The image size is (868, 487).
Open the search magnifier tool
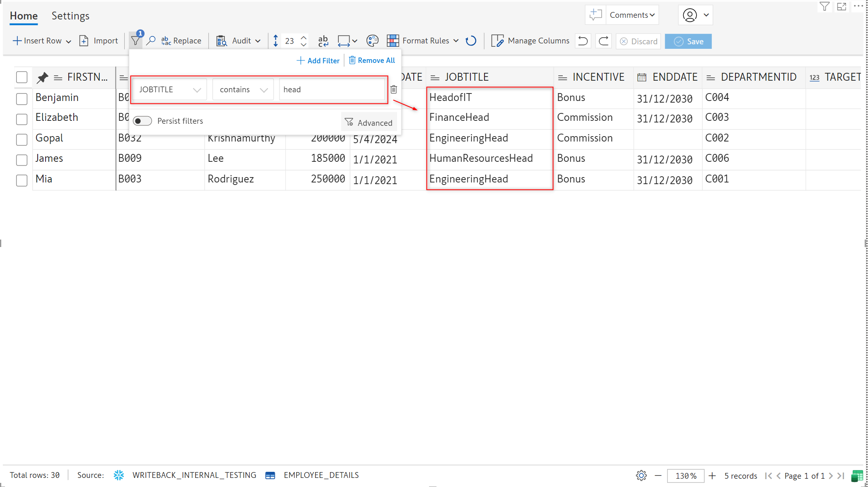(x=151, y=41)
